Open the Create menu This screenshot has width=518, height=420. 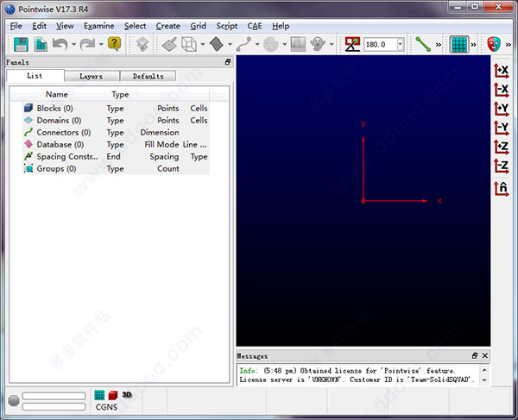[168, 26]
